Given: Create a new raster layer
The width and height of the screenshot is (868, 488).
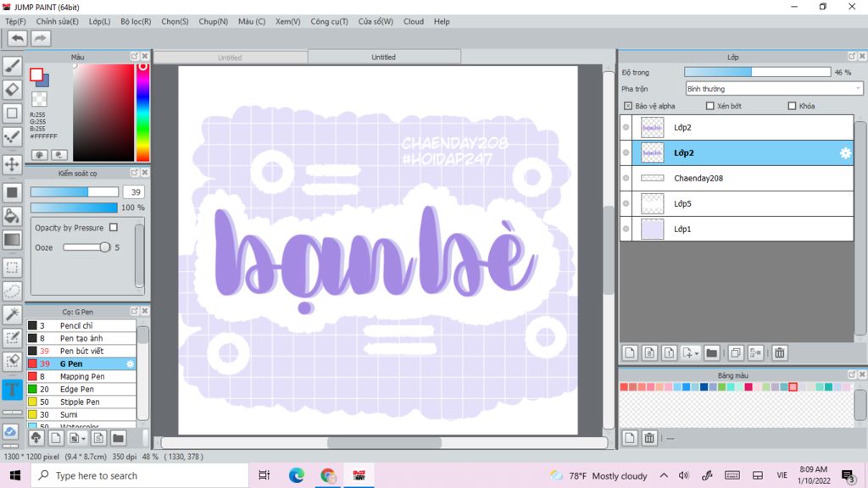Looking at the screenshot, I should (630, 353).
